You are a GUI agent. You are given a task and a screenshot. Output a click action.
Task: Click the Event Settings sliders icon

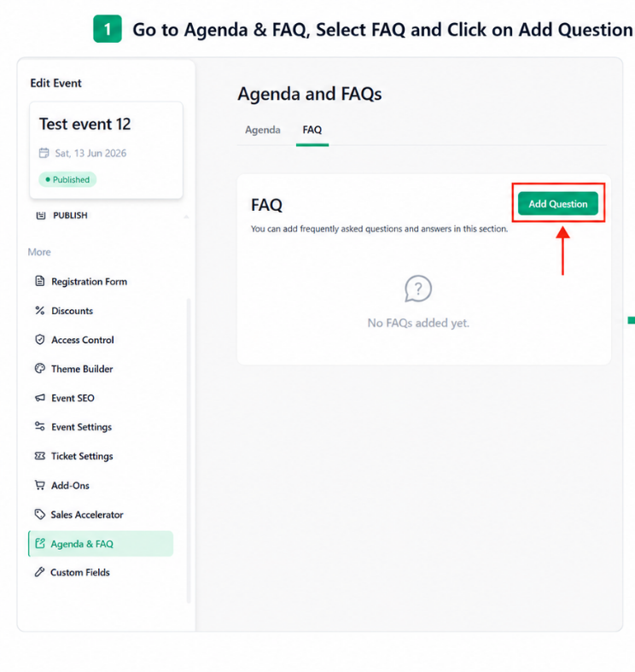click(40, 426)
